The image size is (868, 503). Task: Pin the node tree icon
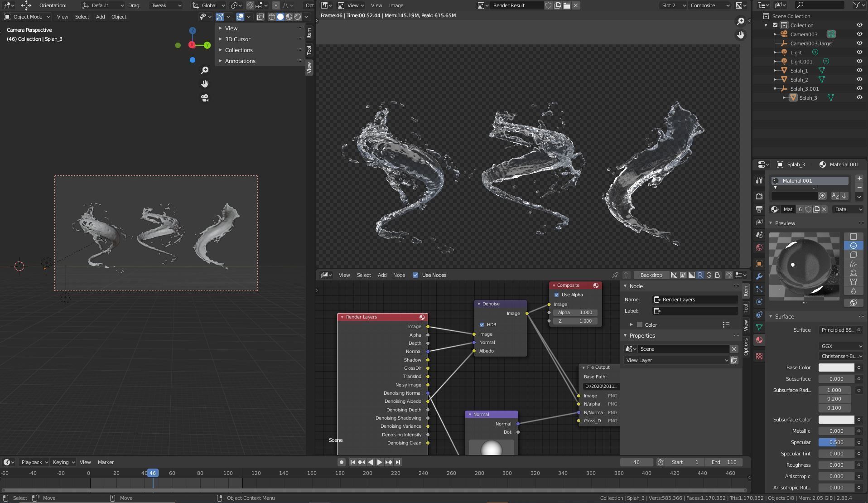(615, 275)
